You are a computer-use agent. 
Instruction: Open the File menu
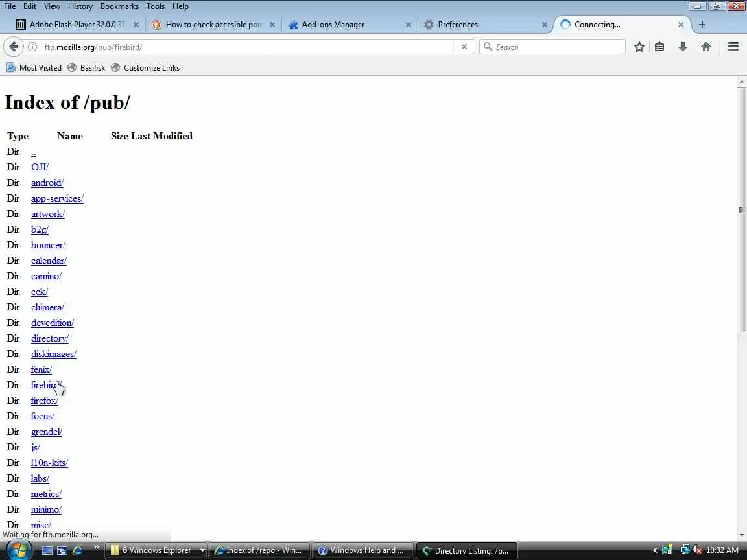pos(10,6)
